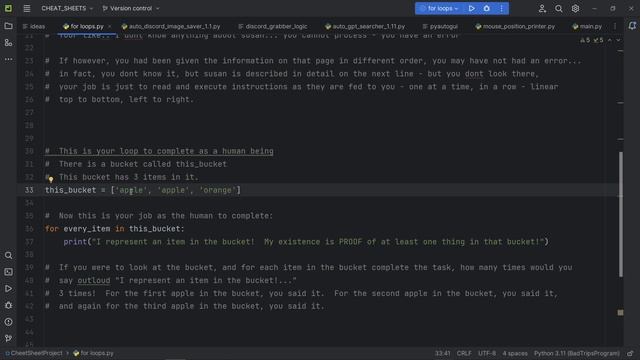This screenshot has height=360, width=640.
Task: Open the Debug tool window bug icon
Action: point(8,305)
